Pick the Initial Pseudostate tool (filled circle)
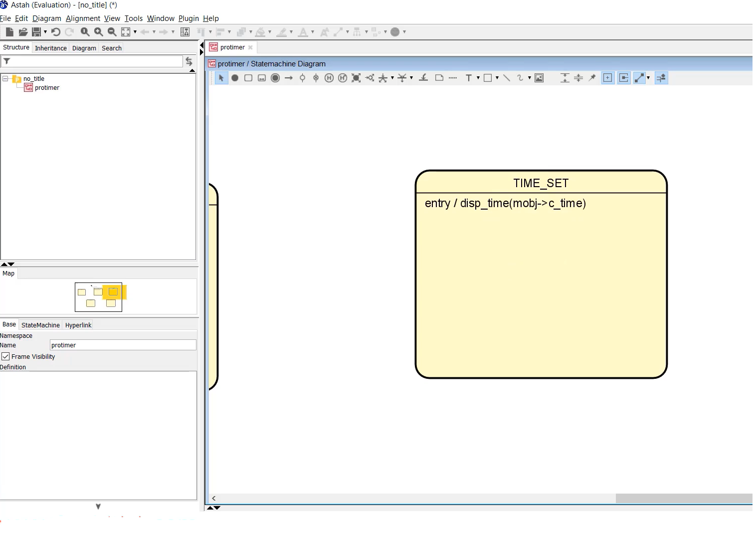 coord(235,78)
